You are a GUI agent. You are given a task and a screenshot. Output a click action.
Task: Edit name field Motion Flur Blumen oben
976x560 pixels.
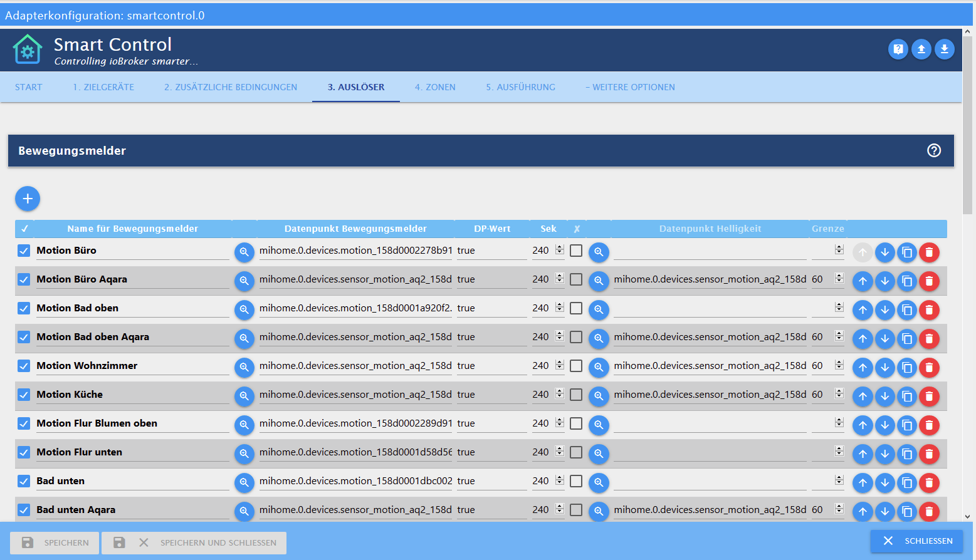click(x=132, y=423)
